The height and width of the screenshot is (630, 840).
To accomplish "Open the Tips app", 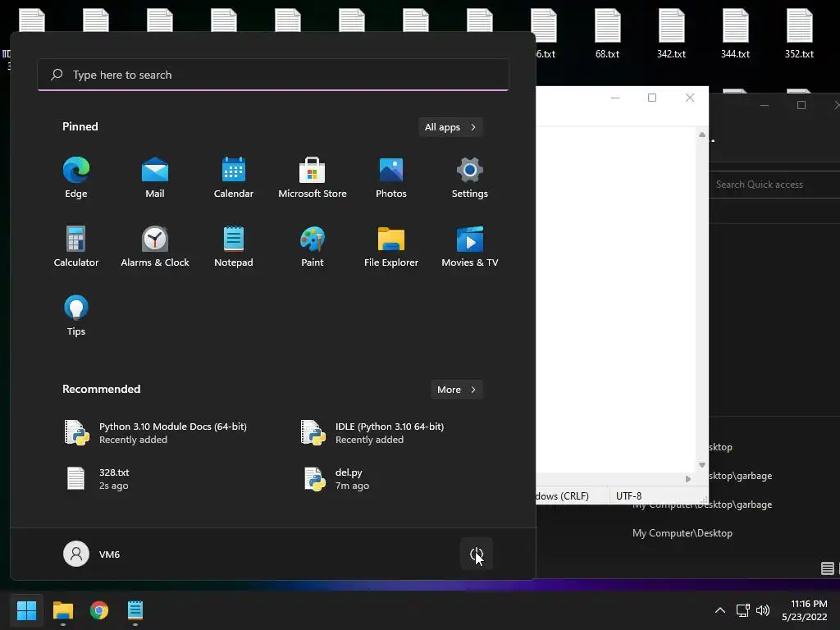I will [76, 316].
